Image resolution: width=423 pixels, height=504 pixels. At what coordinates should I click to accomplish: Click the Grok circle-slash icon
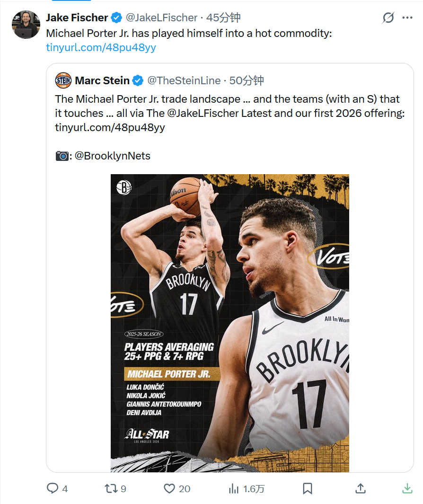point(388,18)
